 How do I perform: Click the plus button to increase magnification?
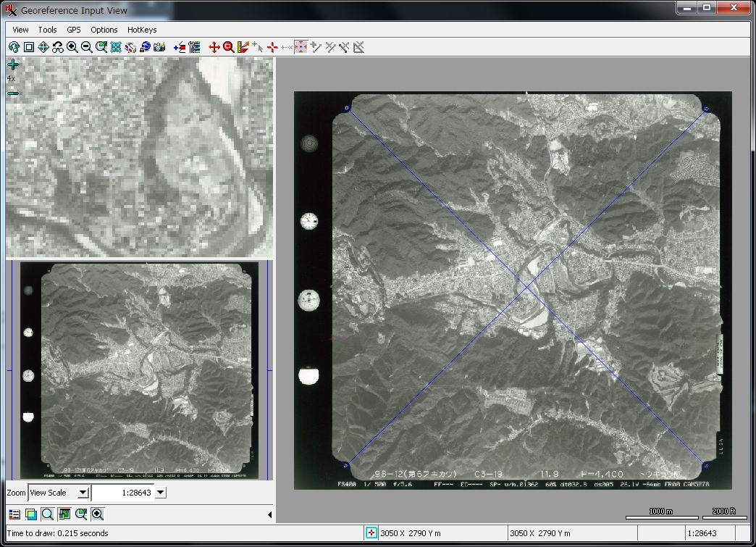[x=13, y=65]
